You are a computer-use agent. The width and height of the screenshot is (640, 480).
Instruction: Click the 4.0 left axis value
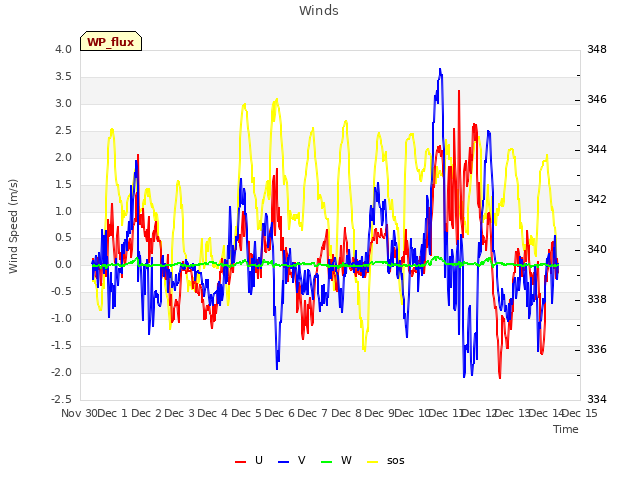[63, 49]
